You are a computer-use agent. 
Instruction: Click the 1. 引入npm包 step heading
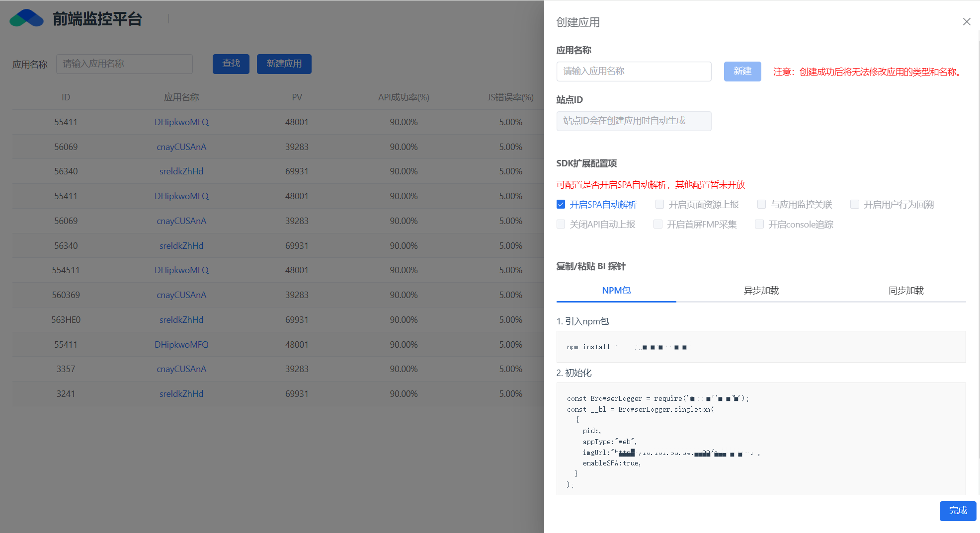(582, 321)
